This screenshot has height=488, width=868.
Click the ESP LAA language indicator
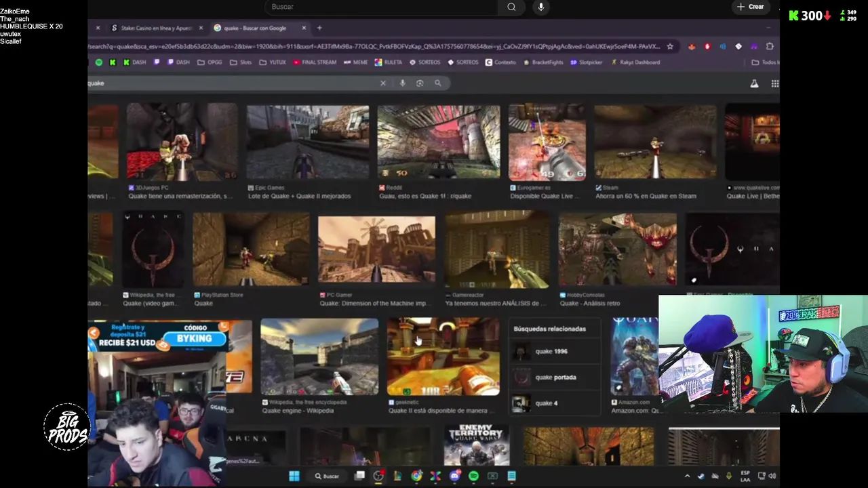tap(745, 476)
